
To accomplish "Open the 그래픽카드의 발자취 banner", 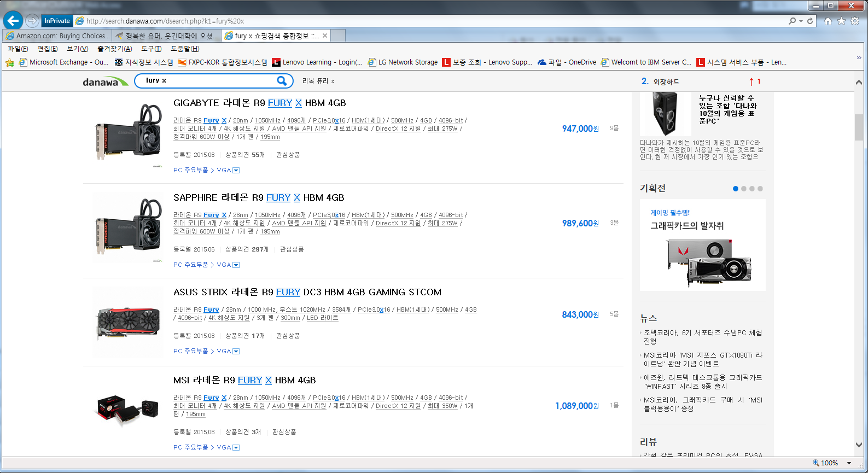I will (703, 246).
